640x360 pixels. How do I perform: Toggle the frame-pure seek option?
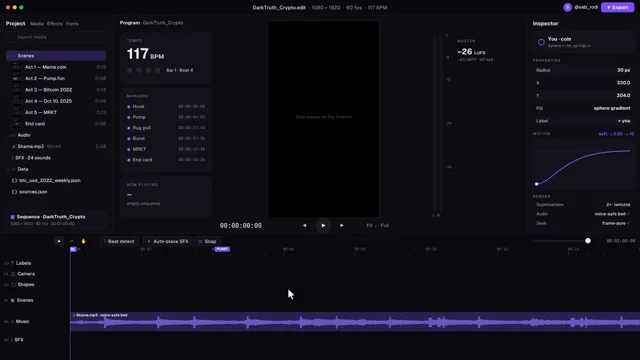pyautogui.click(x=616, y=223)
